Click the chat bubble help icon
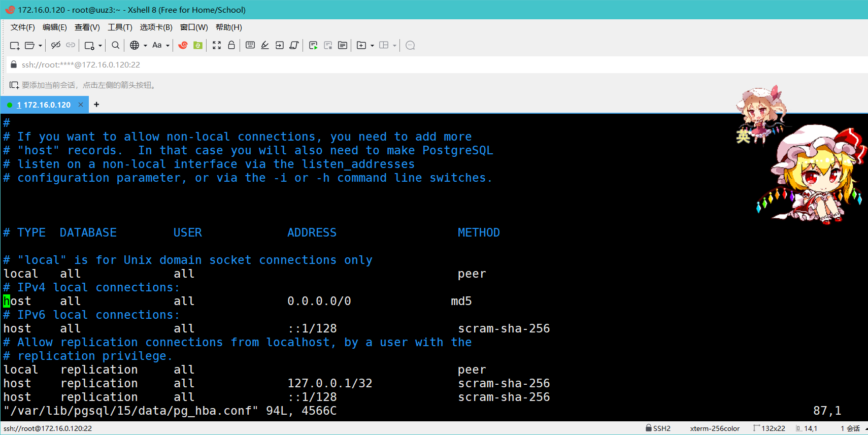This screenshot has width=868, height=435. 411,46
